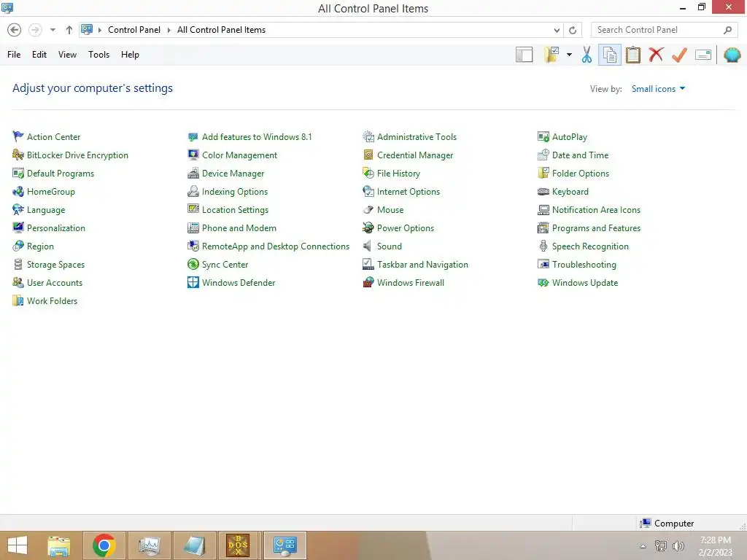Click the folder options toolbar icon
Screen dimensions: 747x560
(x=551, y=55)
